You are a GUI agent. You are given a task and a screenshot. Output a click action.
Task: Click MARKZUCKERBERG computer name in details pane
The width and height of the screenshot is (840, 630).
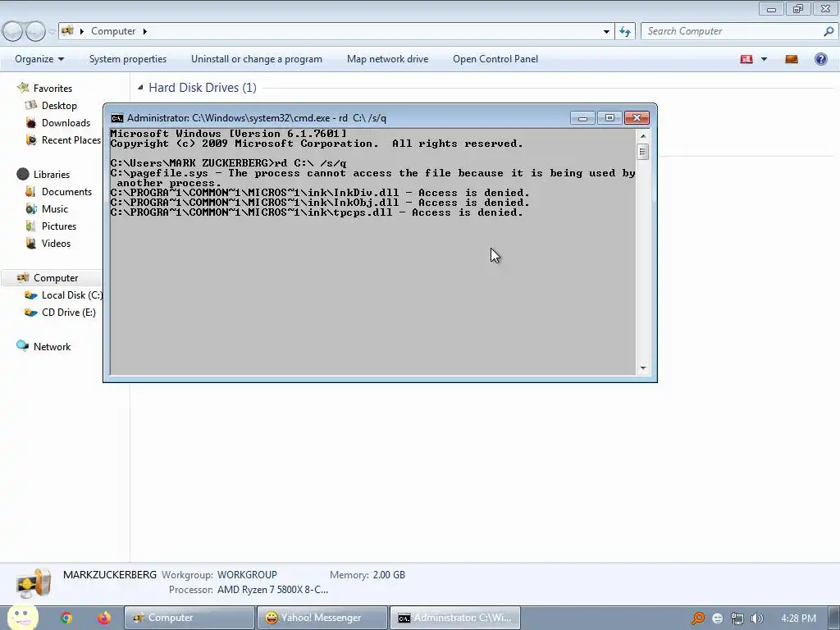tap(110, 575)
